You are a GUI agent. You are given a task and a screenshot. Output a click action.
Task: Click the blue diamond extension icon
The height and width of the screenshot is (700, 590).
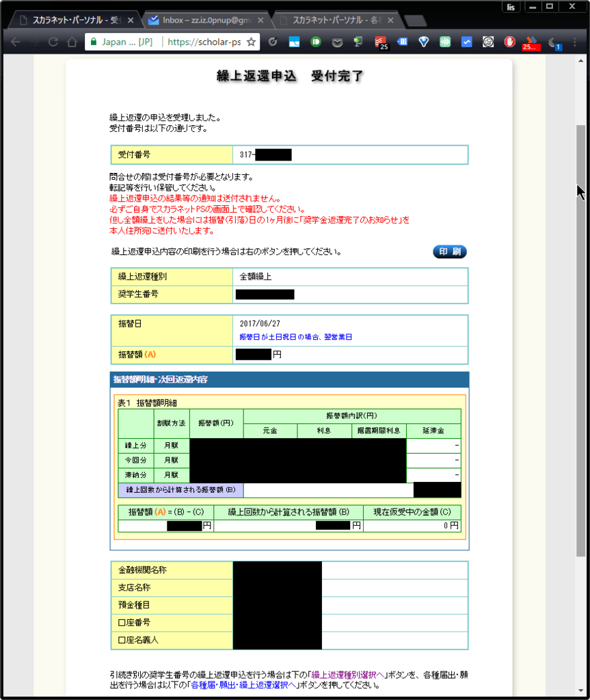tap(423, 42)
